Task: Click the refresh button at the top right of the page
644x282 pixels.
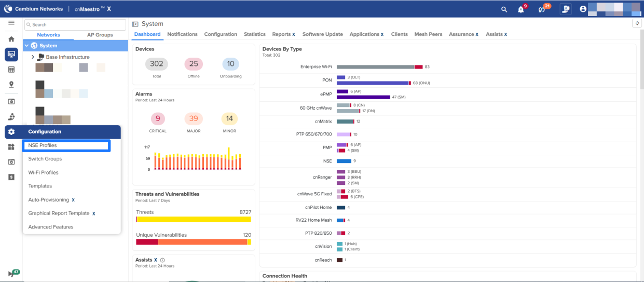Action: pyautogui.click(x=637, y=23)
